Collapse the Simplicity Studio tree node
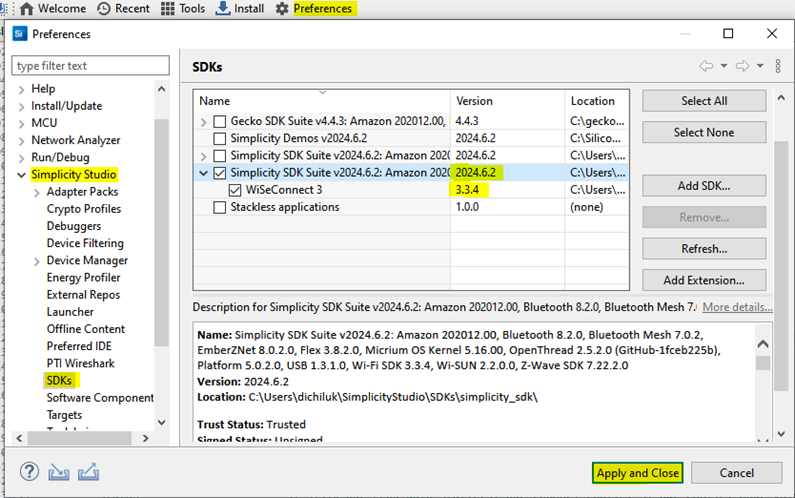Image resolution: width=795 pixels, height=498 pixels. 21,175
